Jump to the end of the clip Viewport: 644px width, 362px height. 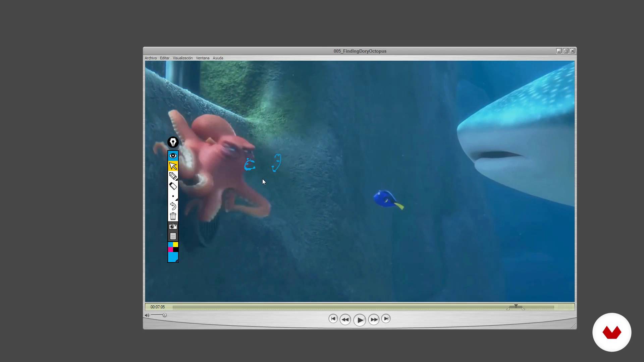pos(386,318)
